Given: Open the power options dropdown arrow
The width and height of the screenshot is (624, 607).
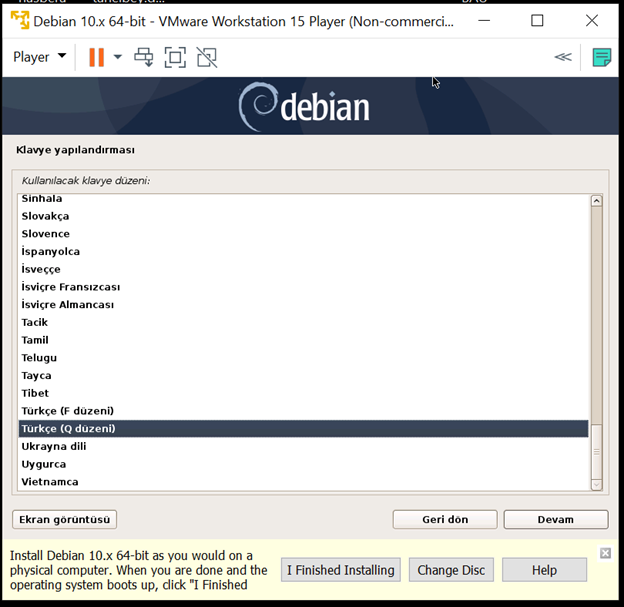Looking at the screenshot, I should (x=118, y=57).
